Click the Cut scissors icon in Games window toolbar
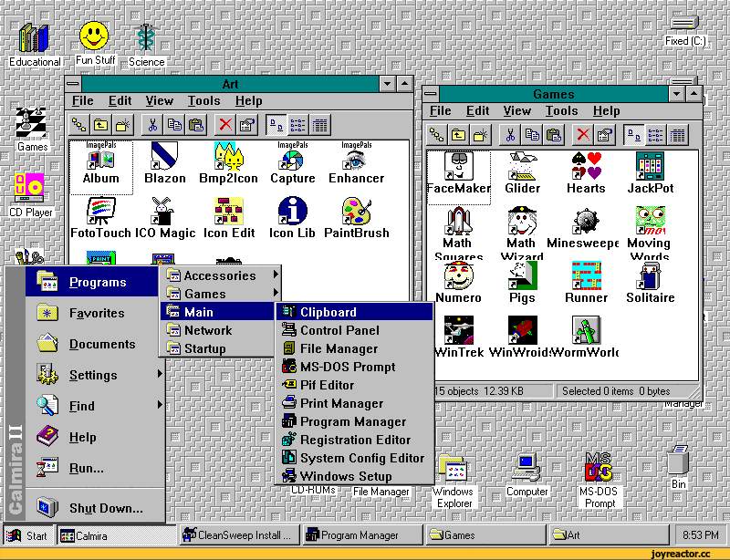The width and height of the screenshot is (730, 560). click(510, 135)
